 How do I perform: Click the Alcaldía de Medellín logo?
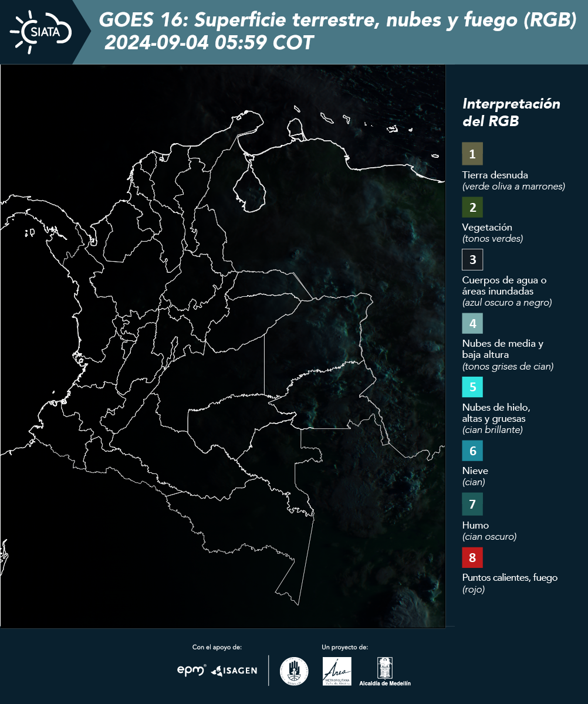pos(385,671)
